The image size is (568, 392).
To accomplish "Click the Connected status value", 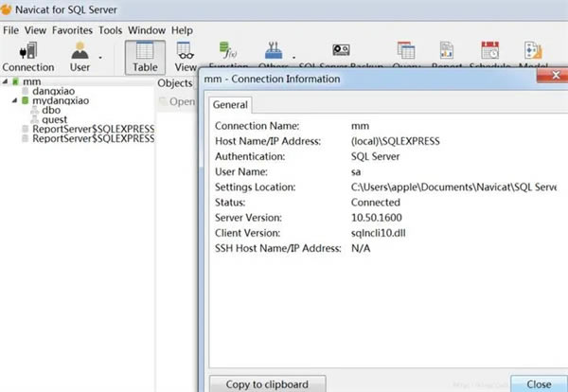I will pyautogui.click(x=376, y=203).
